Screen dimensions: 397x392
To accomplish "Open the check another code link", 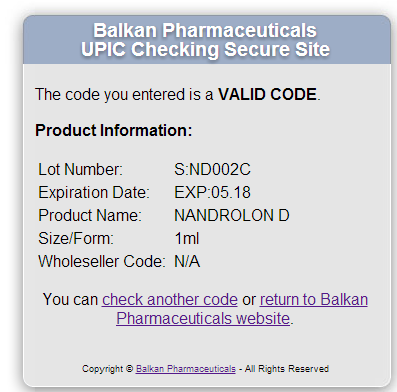I will click(170, 299).
